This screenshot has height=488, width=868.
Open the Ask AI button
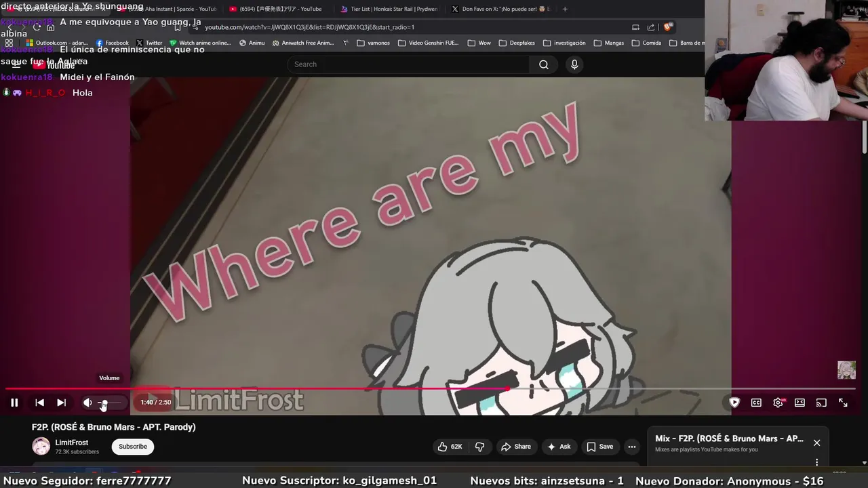click(559, 447)
